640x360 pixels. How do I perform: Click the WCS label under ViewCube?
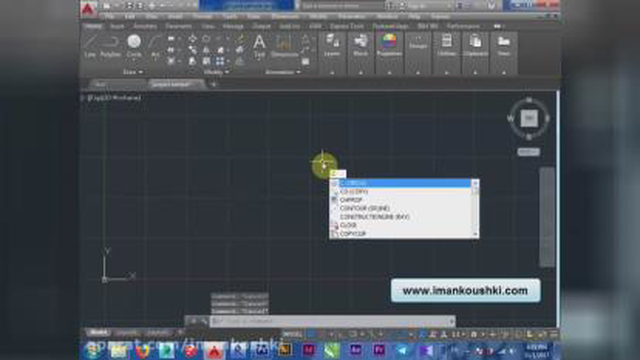pyautogui.click(x=529, y=152)
